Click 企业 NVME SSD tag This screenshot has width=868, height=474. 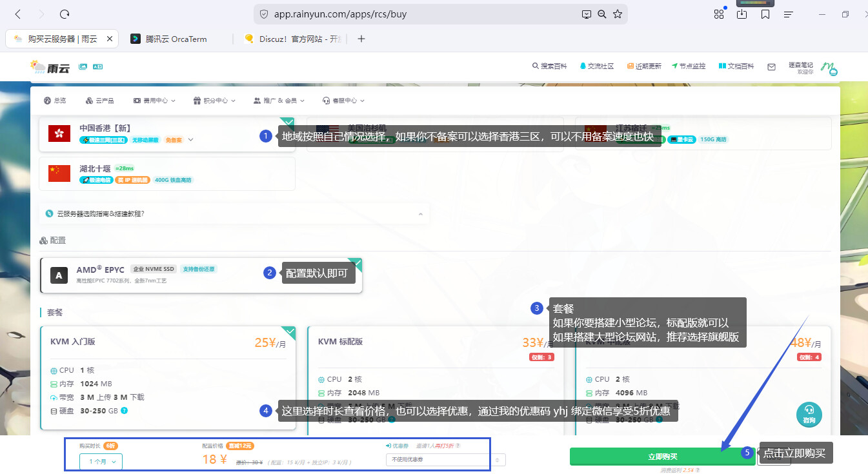(x=154, y=269)
